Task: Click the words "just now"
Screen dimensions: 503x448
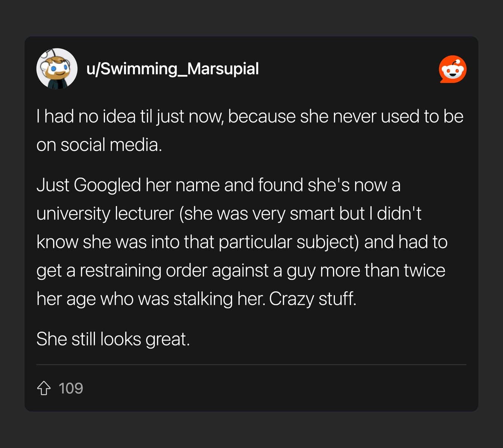Action: [189, 116]
